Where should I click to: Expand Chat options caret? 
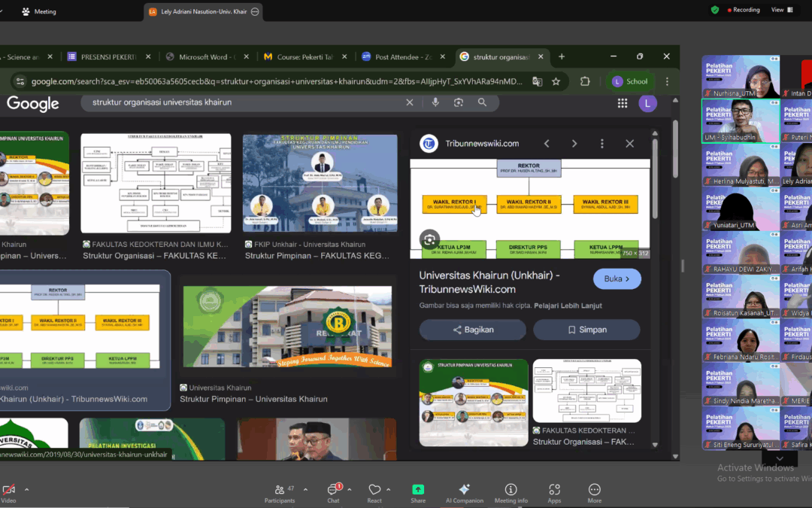(350, 489)
